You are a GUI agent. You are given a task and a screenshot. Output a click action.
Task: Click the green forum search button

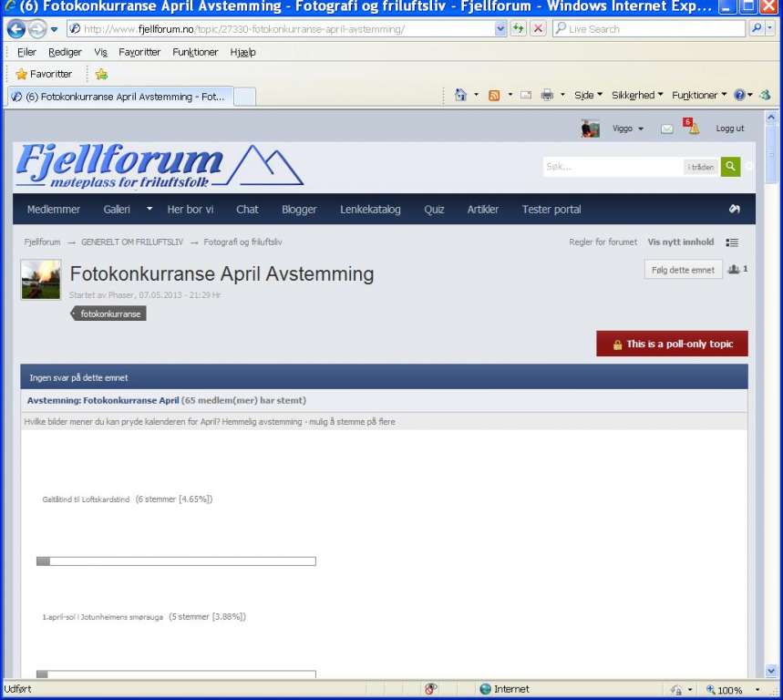[x=730, y=166]
